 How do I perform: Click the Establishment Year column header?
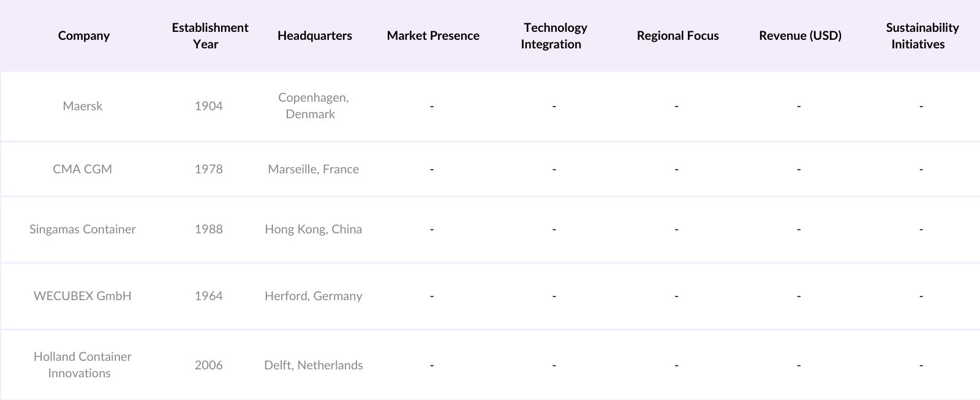click(x=209, y=36)
